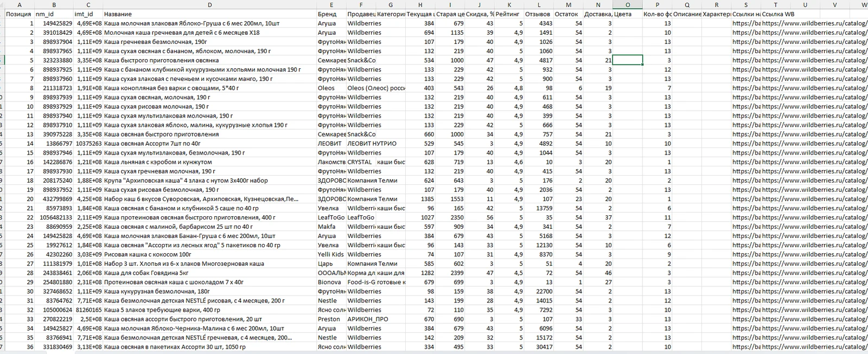Select nm_id cell 391018429
868x354 pixels.
54,33
